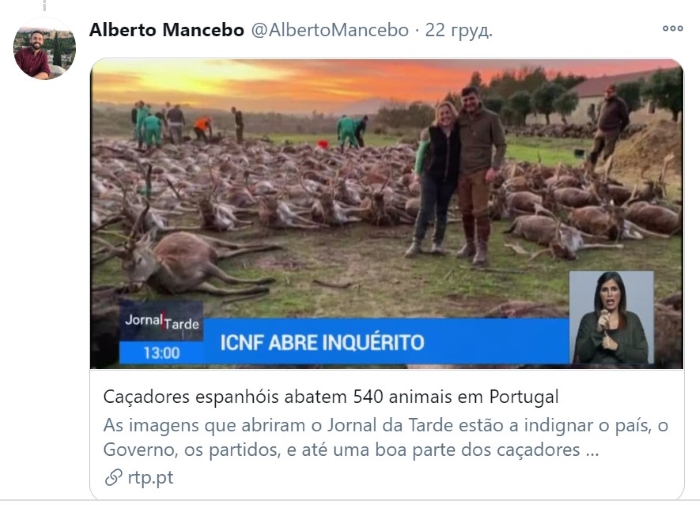Viewport: 700px width, 505px height.
Task: Click the thread line above the avatar
Action: point(44,5)
